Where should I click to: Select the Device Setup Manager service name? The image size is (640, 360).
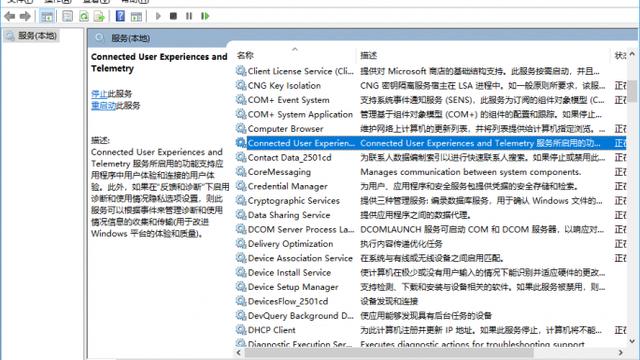tap(293, 287)
